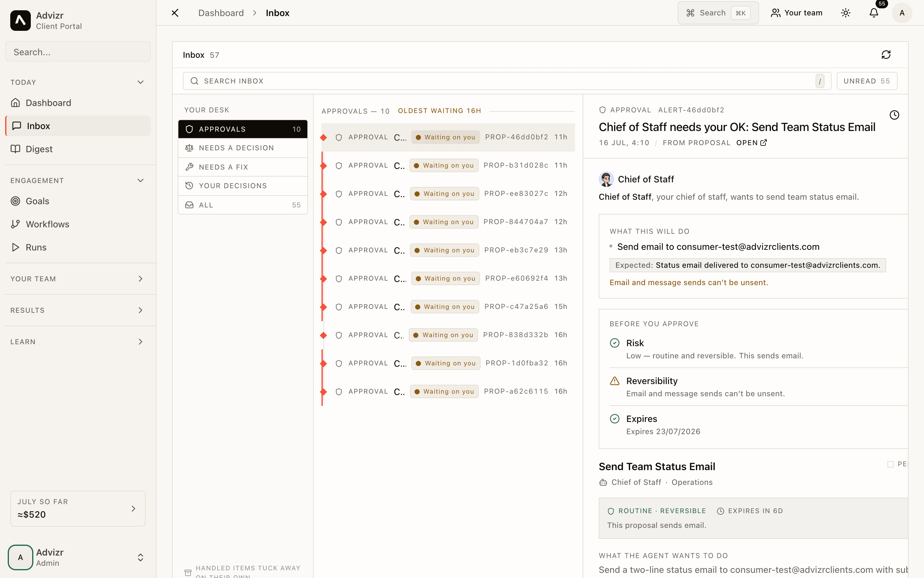Open approval row PROP-a62c6115
Viewport: 924px width, 578px height.
pyautogui.click(x=448, y=392)
